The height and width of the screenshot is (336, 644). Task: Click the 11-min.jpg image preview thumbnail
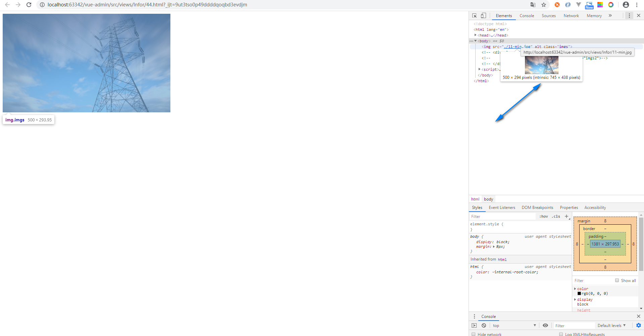(x=541, y=65)
